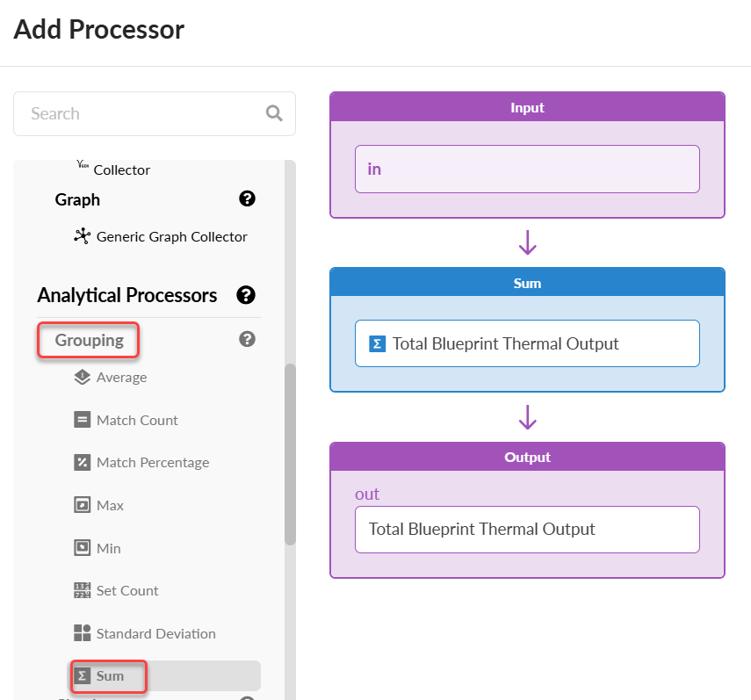Click the 'in' input stage box
This screenshot has width=751, height=700.
(x=527, y=169)
